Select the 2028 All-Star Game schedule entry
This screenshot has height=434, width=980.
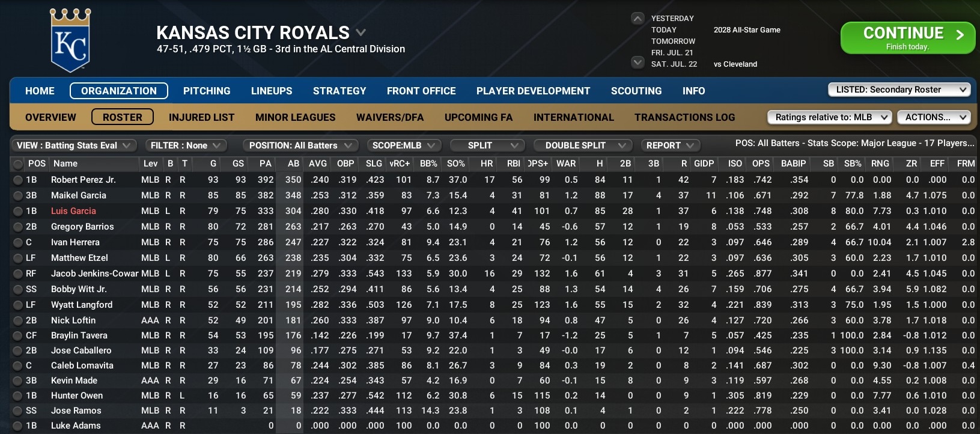click(x=747, y=30)
